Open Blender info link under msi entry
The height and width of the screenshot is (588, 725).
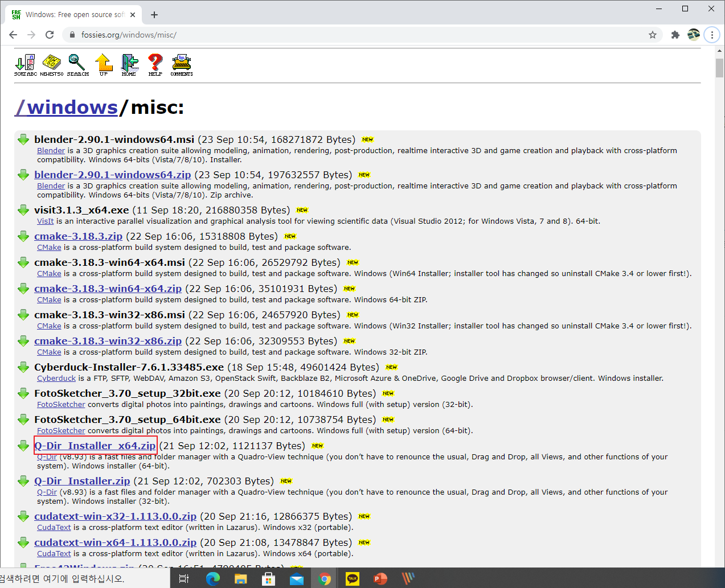(51, 151)
